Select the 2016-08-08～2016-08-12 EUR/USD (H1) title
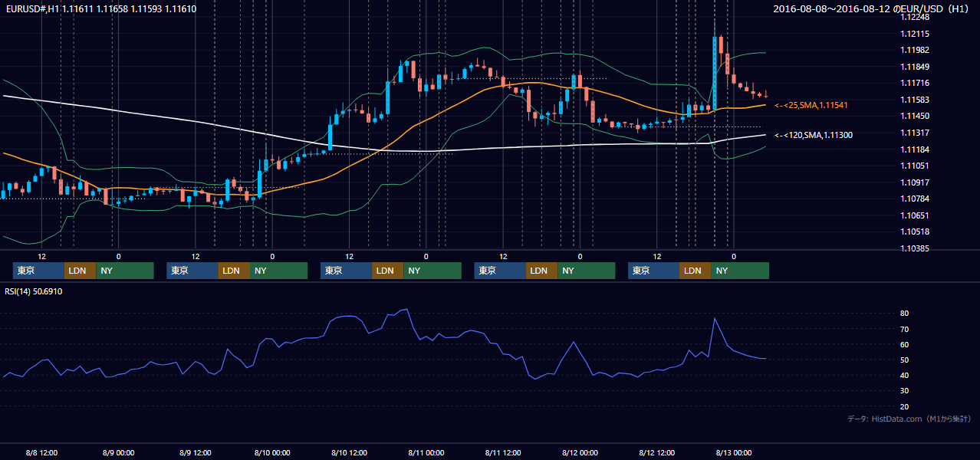This screenshot has height=460, width=980. coord(871,9)
